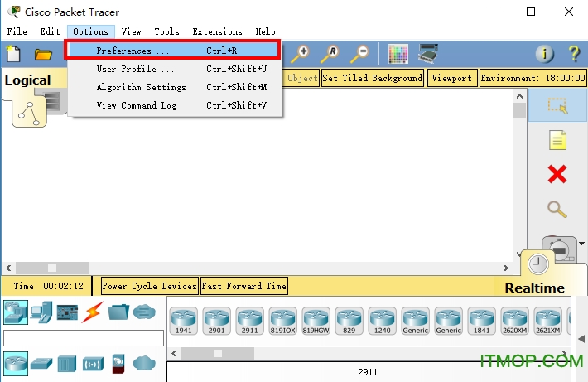588x382 pixels.
Task: Click Power Cycle Devices button
Action: point(149,286)
